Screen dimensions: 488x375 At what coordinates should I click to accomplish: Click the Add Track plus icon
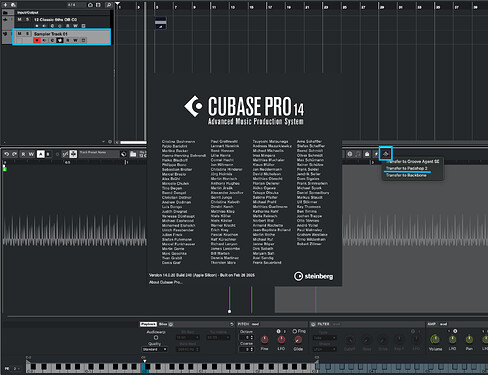click(x=5, y=5)
